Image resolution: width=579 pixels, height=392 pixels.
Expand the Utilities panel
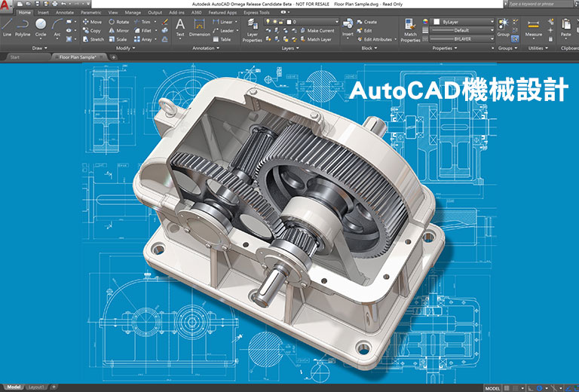coord(538,48)
